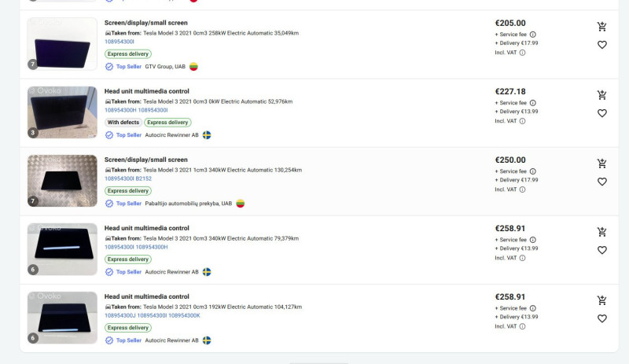Add the €205.00 screen to cart

tap(601, 27)
